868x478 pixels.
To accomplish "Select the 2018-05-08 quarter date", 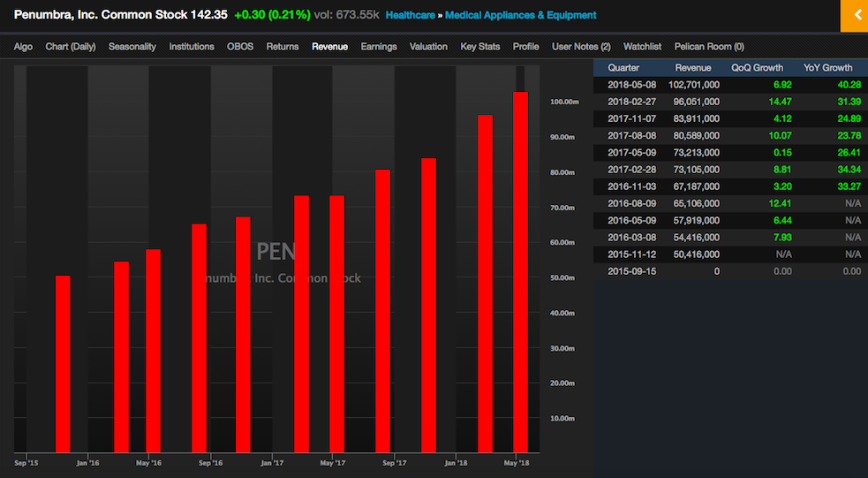I will (x=631, y=85).
